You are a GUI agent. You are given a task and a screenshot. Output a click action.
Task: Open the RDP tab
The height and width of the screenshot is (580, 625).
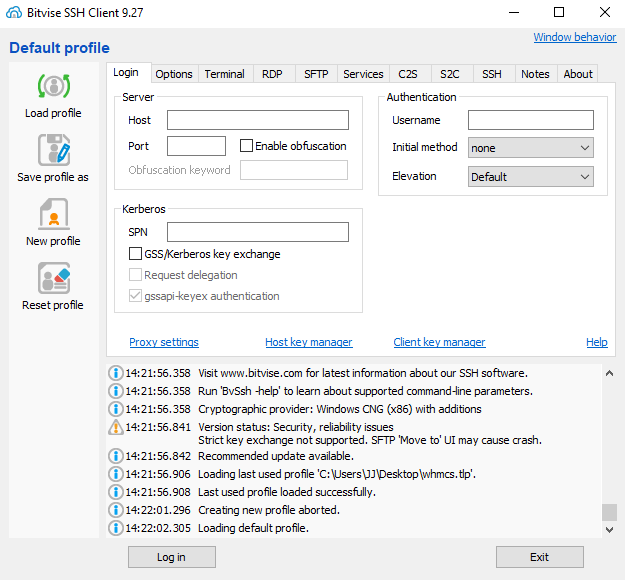click(x=272, y=74)
